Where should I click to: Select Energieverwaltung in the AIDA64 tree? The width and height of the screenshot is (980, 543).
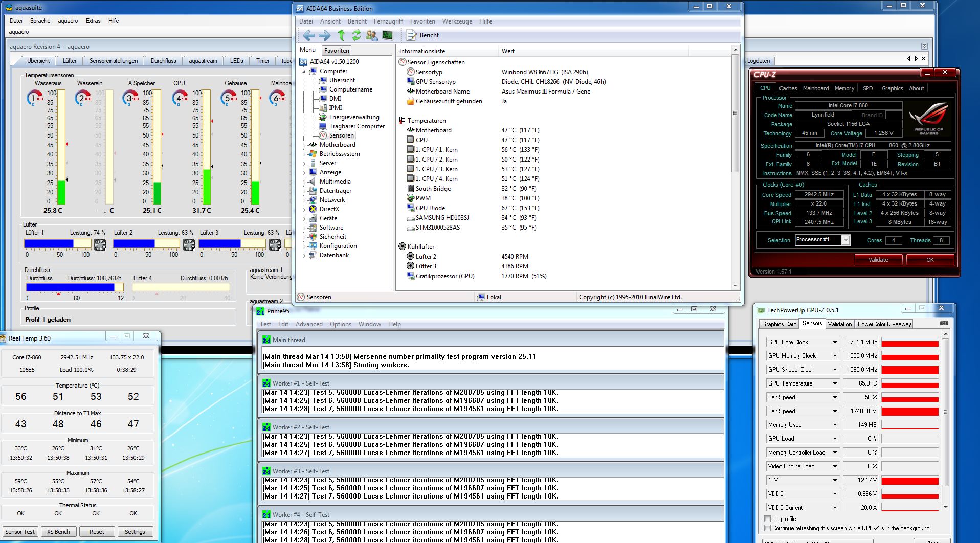(354, 117)
